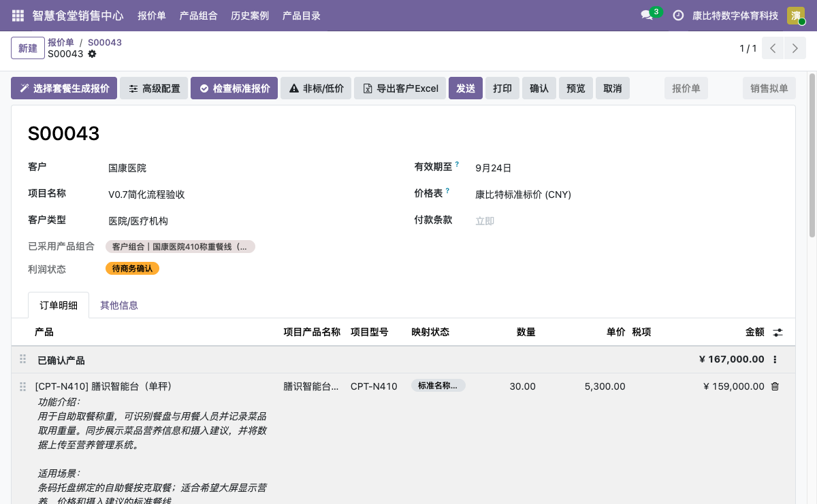
Task: Click the ¥ 159,000.00 amount cell
Action: [734, 386]
